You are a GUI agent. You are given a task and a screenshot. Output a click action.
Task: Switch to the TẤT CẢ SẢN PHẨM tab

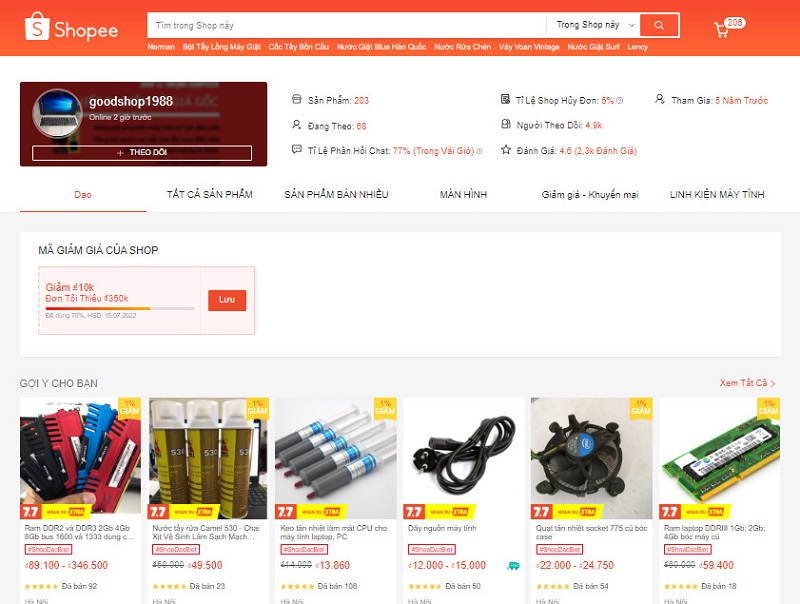[210, 194]
